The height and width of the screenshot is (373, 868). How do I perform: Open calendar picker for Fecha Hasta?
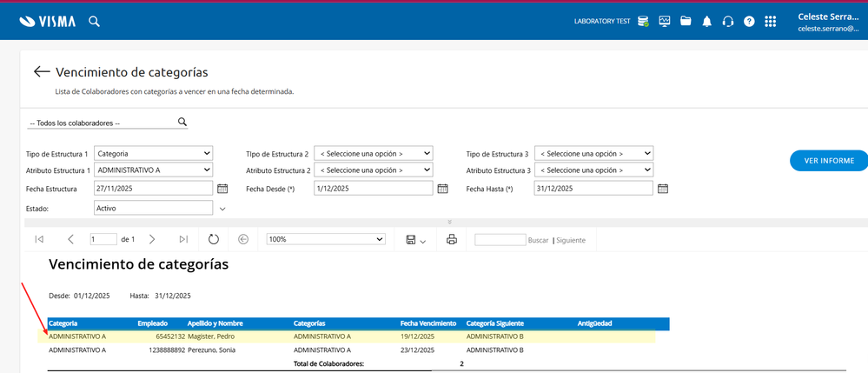click(x=663, y=189)
